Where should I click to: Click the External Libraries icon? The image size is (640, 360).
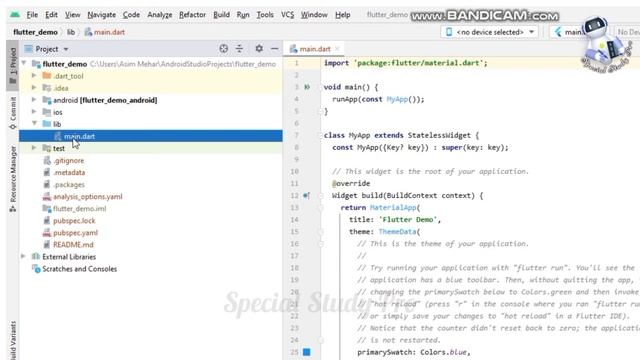36,256
